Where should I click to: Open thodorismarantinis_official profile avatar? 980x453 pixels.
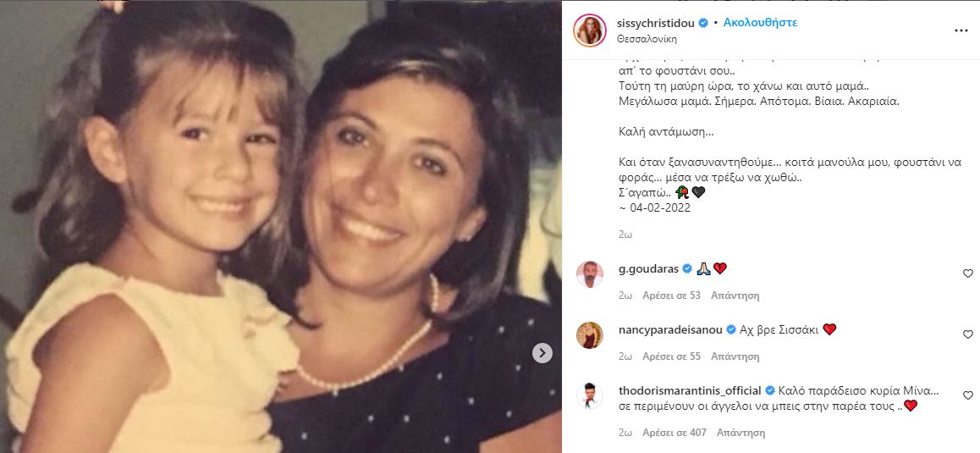point(589,396)
